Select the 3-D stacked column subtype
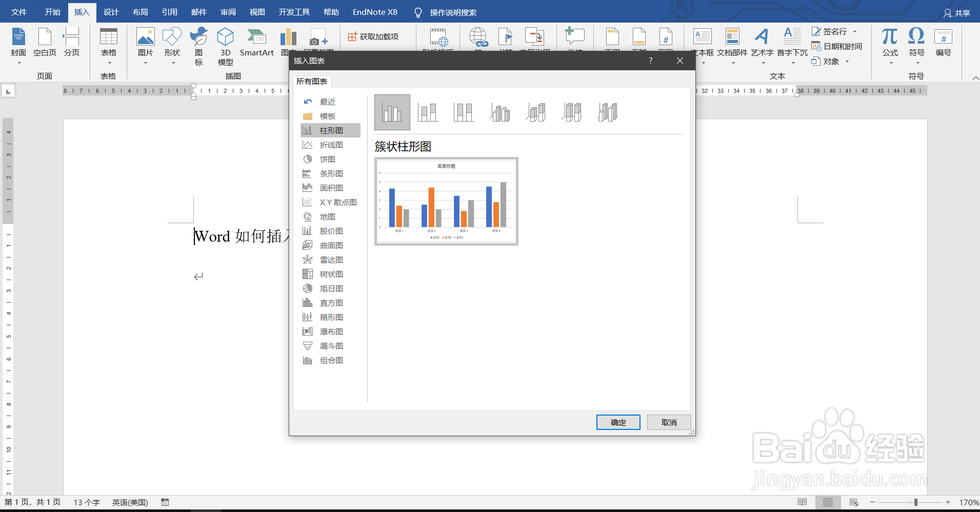This screenshot has width=980, height=512. pyautogui.click(x=536, y=112)
